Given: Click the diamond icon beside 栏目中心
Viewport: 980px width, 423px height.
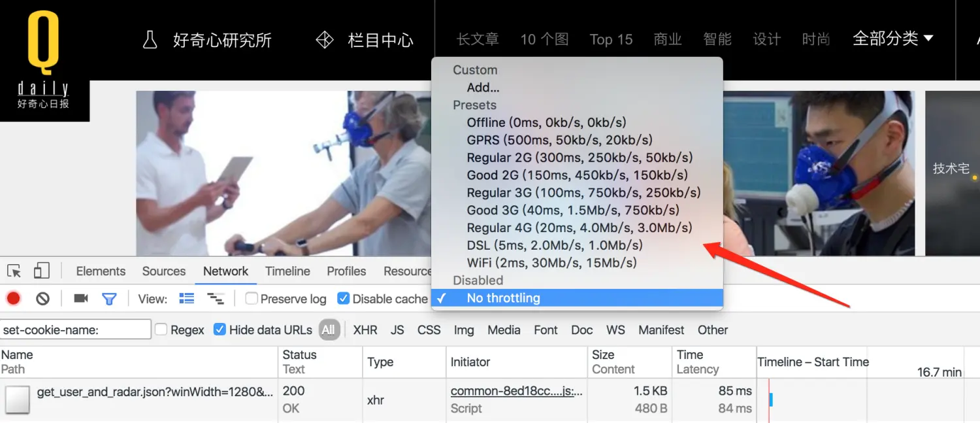Looking at the screenshot, I should coord(325,41).
